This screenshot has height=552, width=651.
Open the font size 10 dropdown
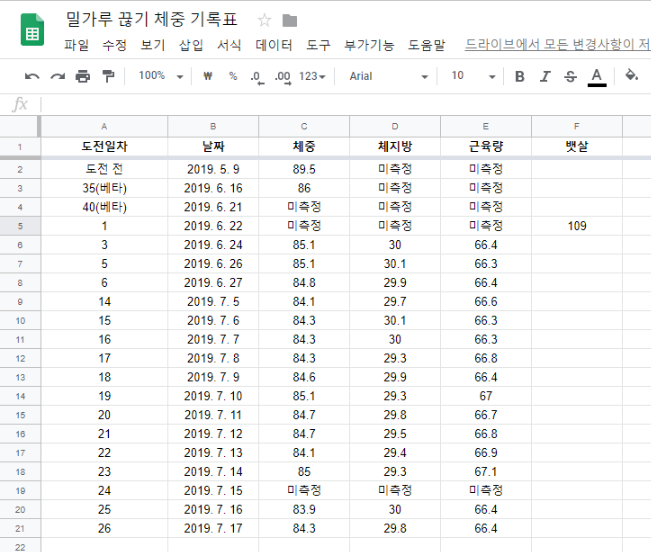pos(473,76)
